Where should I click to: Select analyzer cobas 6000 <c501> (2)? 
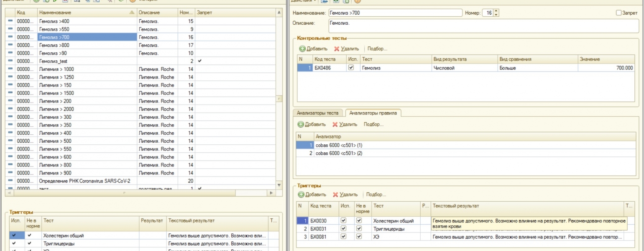(x=466, y=153)
